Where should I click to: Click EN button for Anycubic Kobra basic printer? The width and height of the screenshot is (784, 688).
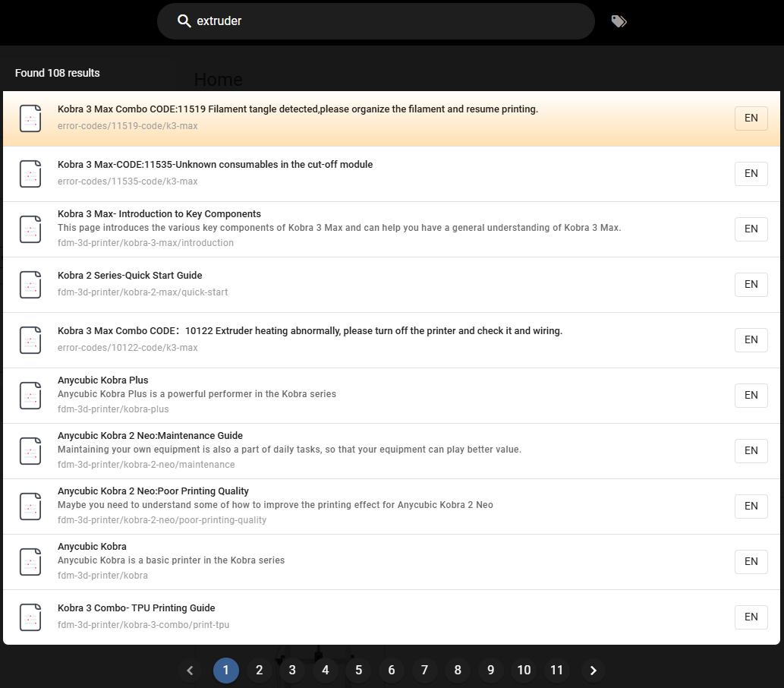pos(751,562)
